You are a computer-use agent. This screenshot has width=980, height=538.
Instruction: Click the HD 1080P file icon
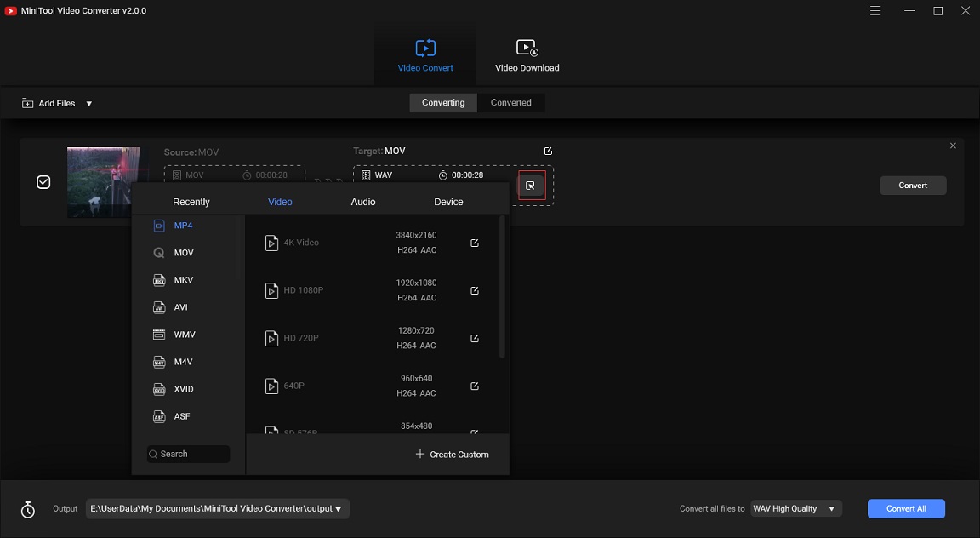271,290
